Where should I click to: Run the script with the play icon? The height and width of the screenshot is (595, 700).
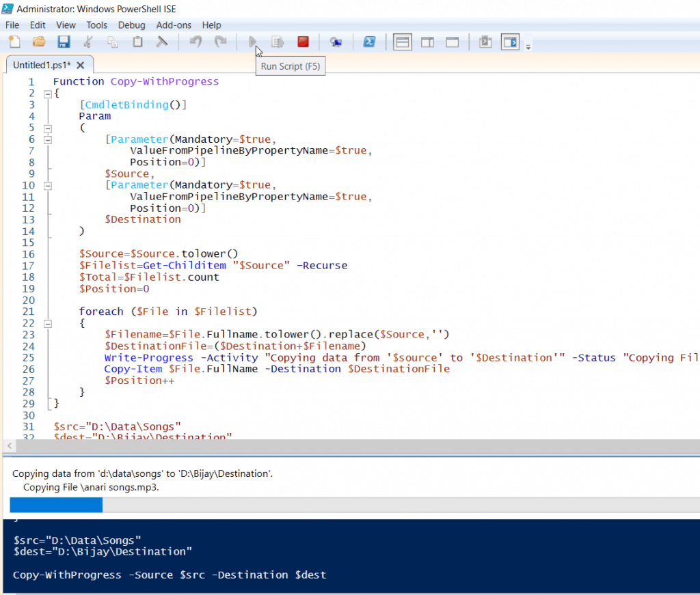click(x=253, y=42)
